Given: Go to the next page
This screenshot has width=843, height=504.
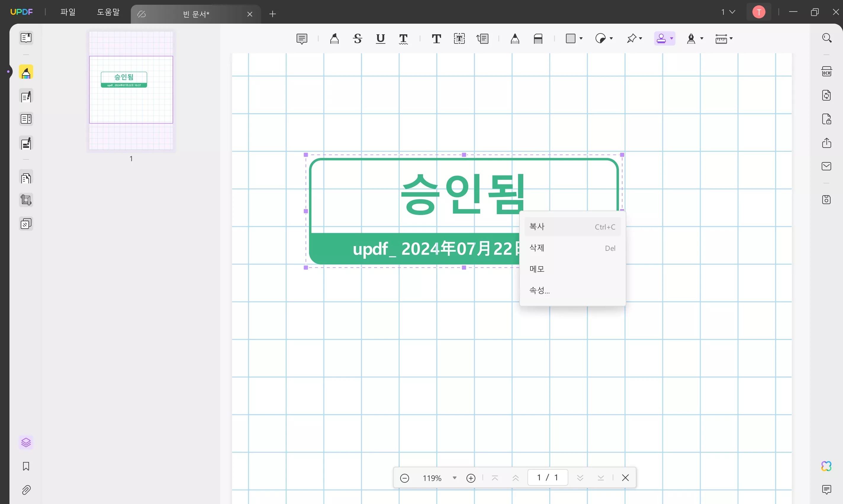Looking at the screenshot, I should (580, 478).
